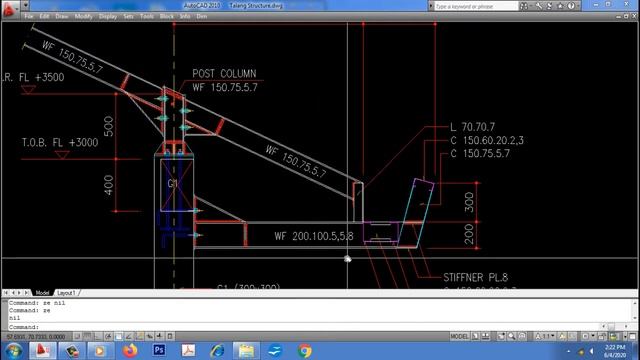Open the annotation scale 1:1 dropdown
The height and width of the screenshot is (360, 640).
[x=545, y=336]
